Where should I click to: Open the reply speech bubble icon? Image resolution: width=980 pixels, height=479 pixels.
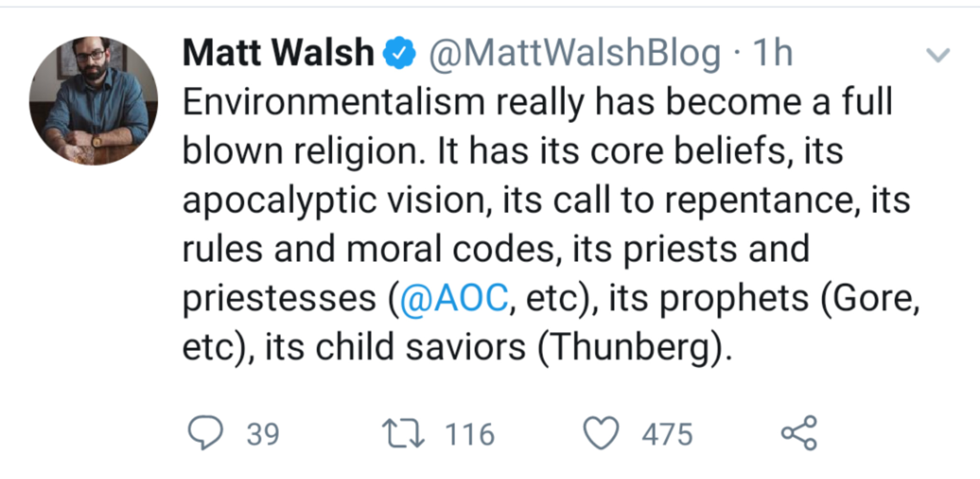[x=205, y=433]
